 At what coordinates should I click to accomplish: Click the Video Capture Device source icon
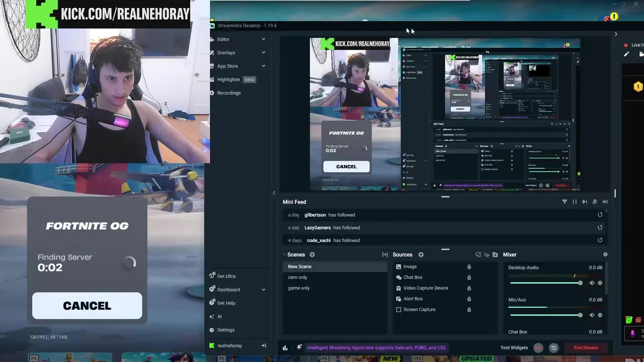(x=398, y=289)
